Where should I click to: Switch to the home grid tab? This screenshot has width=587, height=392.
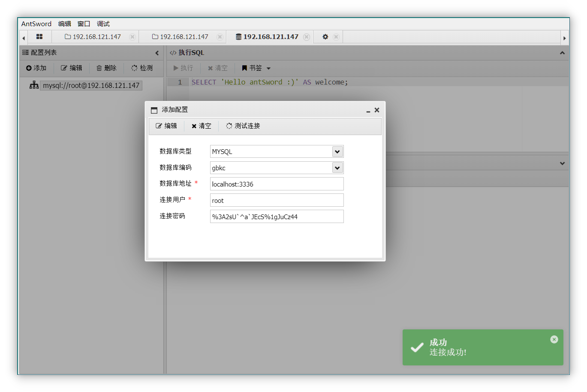coord(39,37)
